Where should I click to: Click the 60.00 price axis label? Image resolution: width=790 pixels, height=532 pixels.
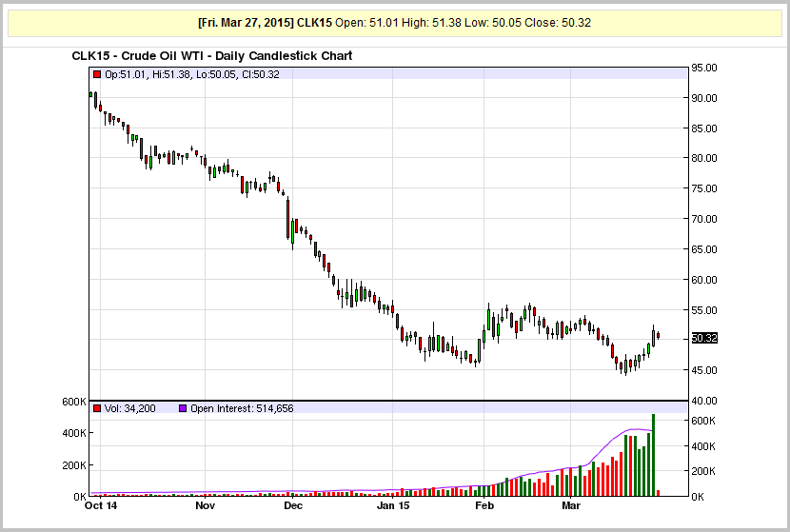click(703, 280)
